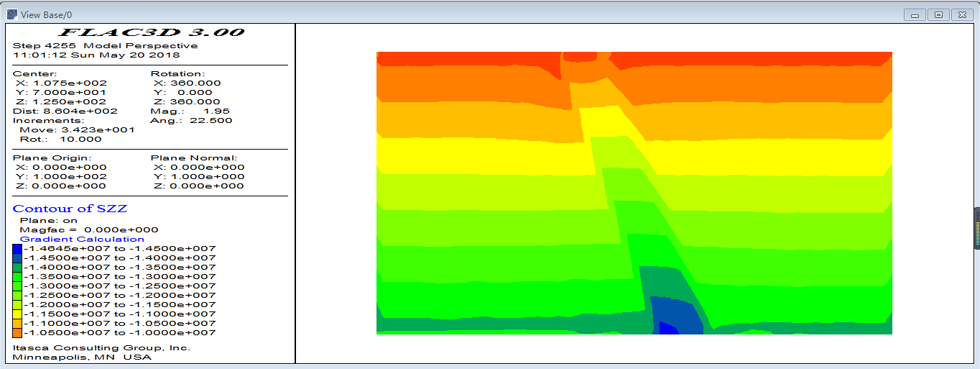
Task: Click the 'Magfac = 0.000e+000' line
Action: [x=89, y=229]
